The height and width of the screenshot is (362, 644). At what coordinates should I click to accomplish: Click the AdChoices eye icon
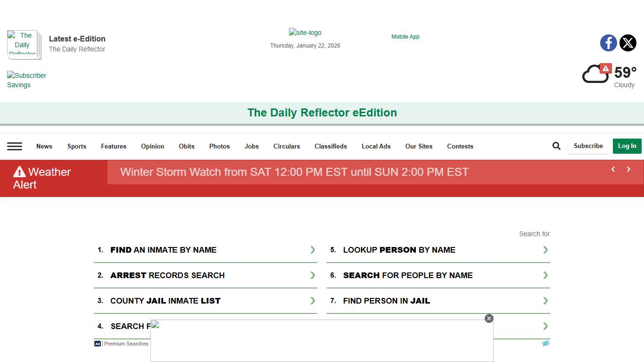(x=545, y=343)
